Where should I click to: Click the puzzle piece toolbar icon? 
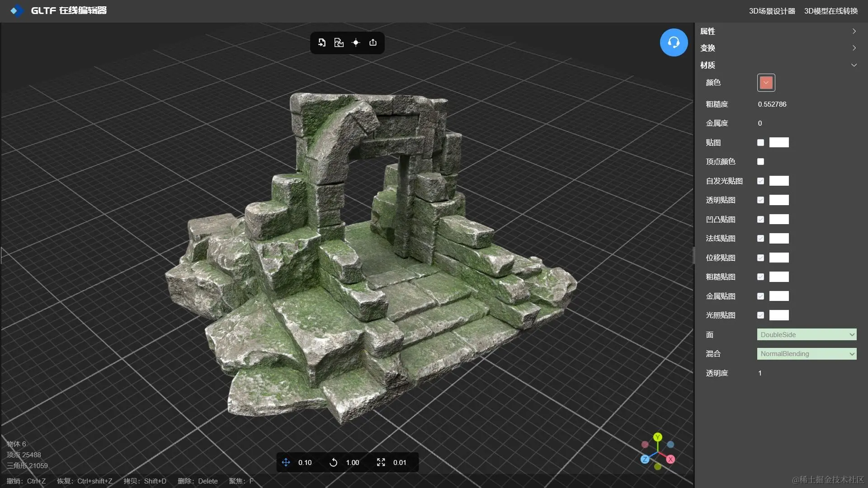[339, 42]
